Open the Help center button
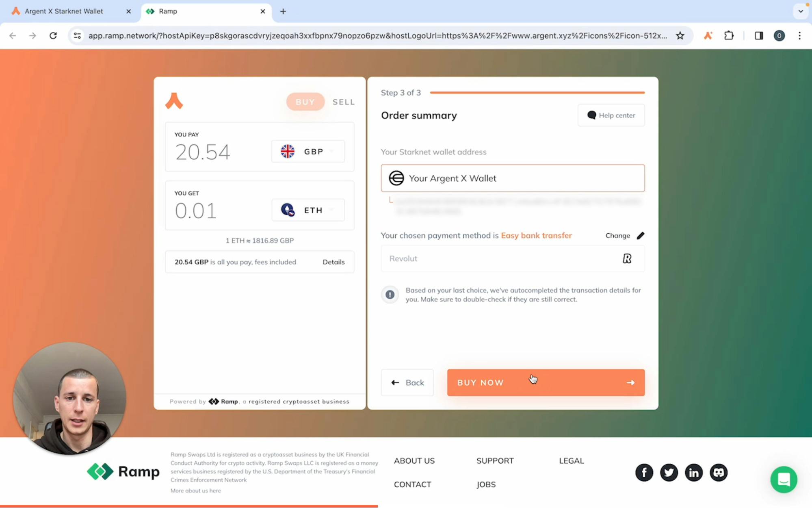This screenshot has width=812, height=508. coord(611,115)
